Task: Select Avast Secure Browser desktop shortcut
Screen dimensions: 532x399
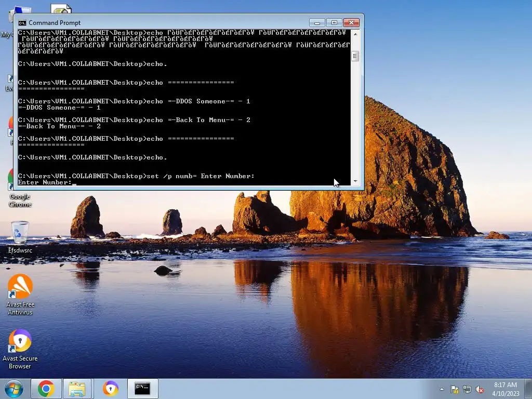Action: 20,349
